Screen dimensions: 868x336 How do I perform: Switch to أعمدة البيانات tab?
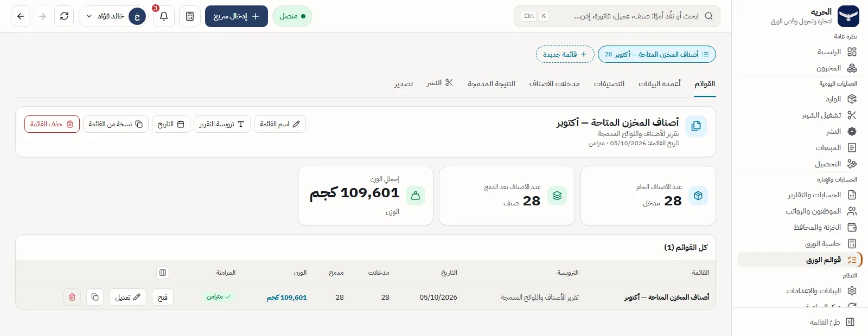pos(659,84)
